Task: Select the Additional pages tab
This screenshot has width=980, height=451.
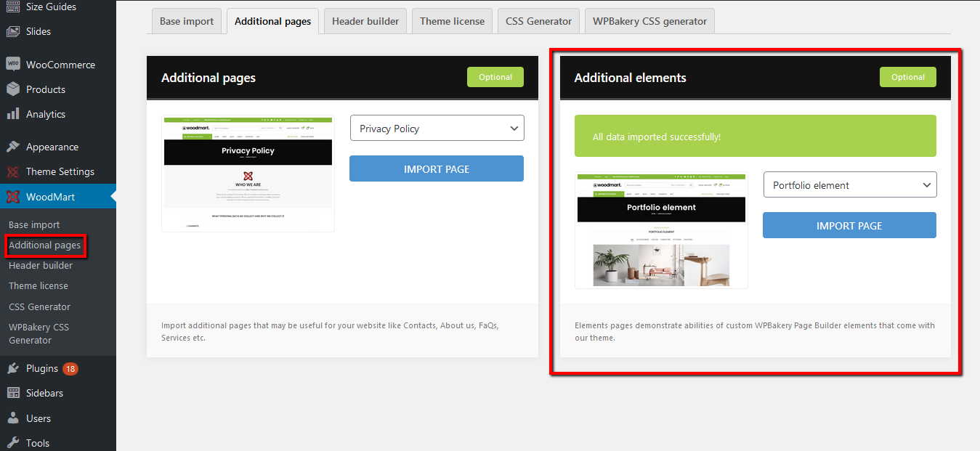Action: (273, 21)
